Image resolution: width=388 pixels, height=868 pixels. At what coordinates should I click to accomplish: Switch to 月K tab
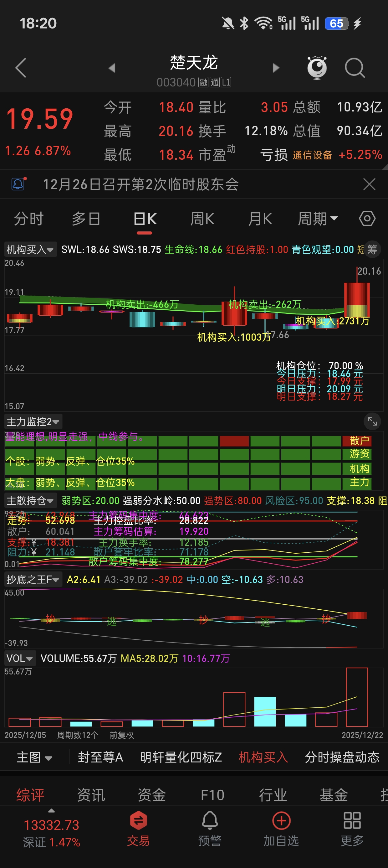tap(260, 219)
